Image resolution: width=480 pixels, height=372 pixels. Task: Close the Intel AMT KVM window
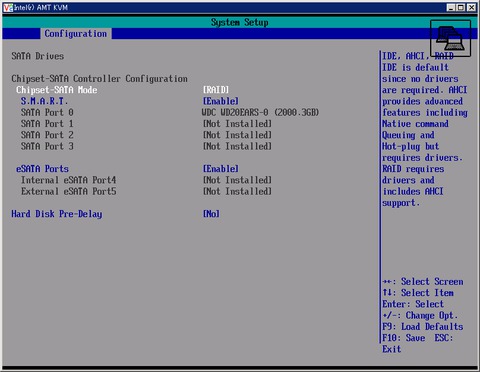coord(471,7)
